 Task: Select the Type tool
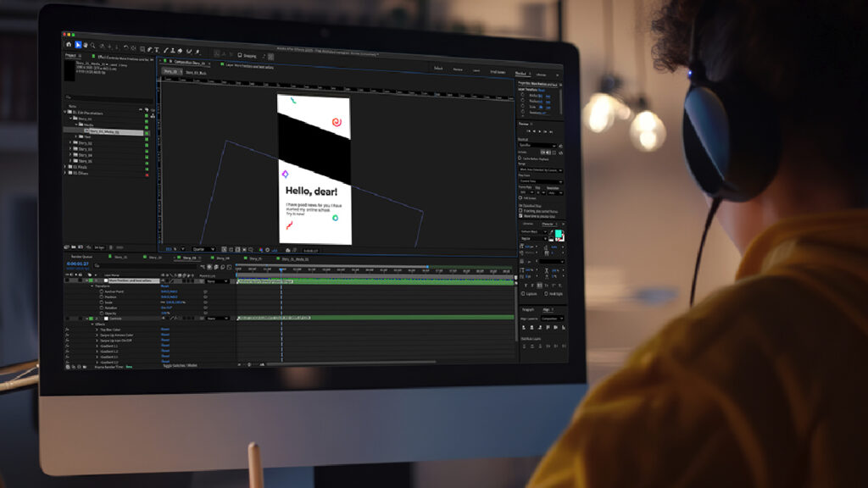point(157,48)
